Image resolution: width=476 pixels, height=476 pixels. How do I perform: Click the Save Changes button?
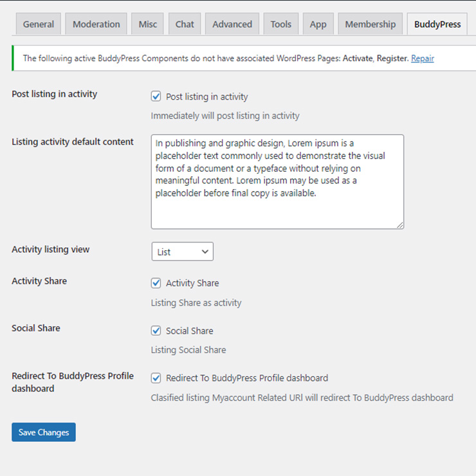point(44,432)
